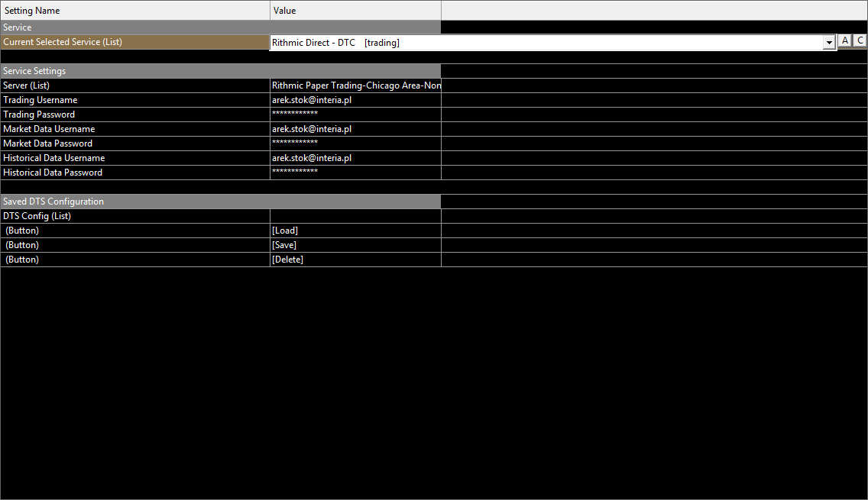Select the Server (List) setting name
Image resolution: width=868 pixels, height=500 pixels.
click(135, 85)
